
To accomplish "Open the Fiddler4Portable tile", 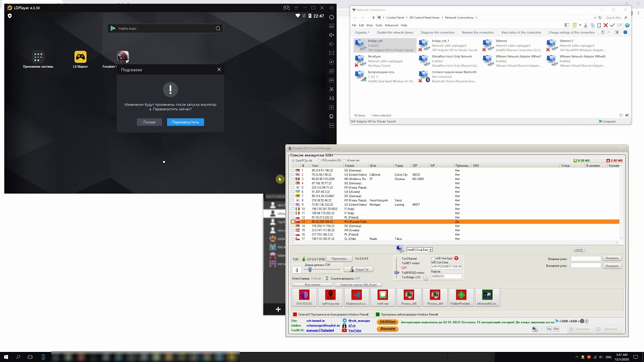I will pos(461,297).
